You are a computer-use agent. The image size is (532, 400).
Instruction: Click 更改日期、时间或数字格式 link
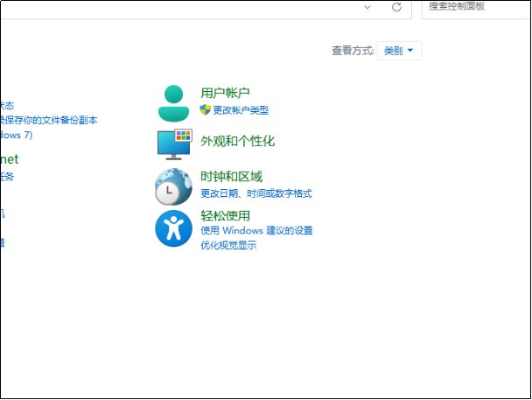(256, 193)
